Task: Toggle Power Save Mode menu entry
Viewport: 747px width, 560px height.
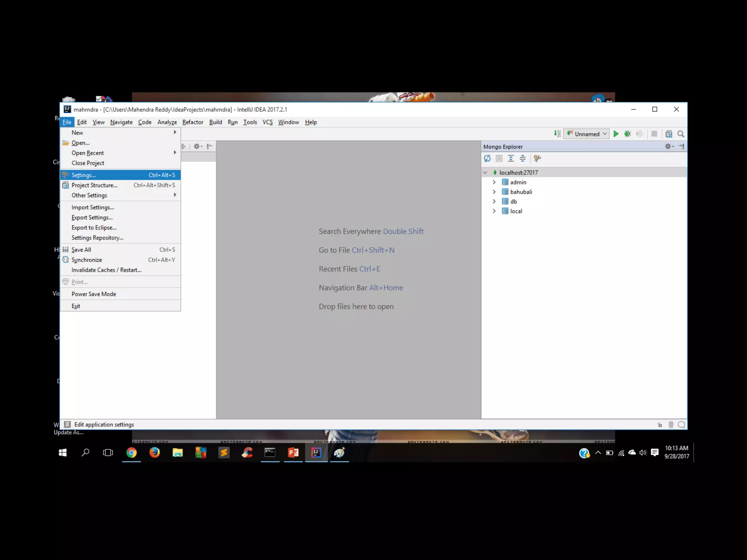Action: click(94, 294)
